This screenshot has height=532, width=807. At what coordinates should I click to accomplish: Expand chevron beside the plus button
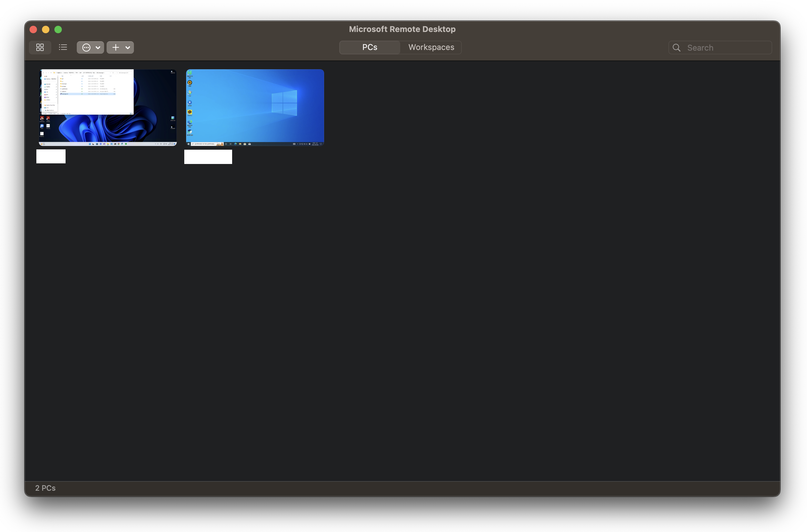coord(128,48)
